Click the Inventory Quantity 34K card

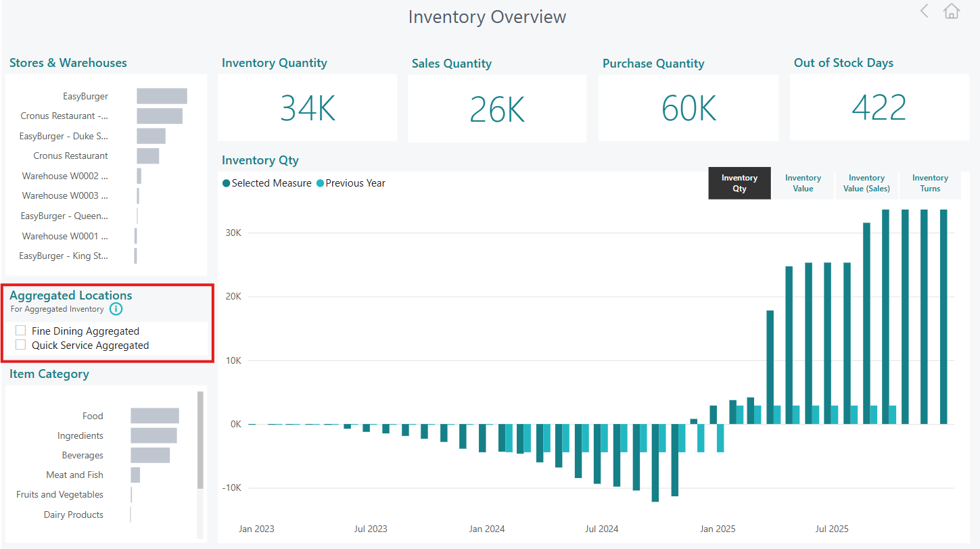[308, 108]
